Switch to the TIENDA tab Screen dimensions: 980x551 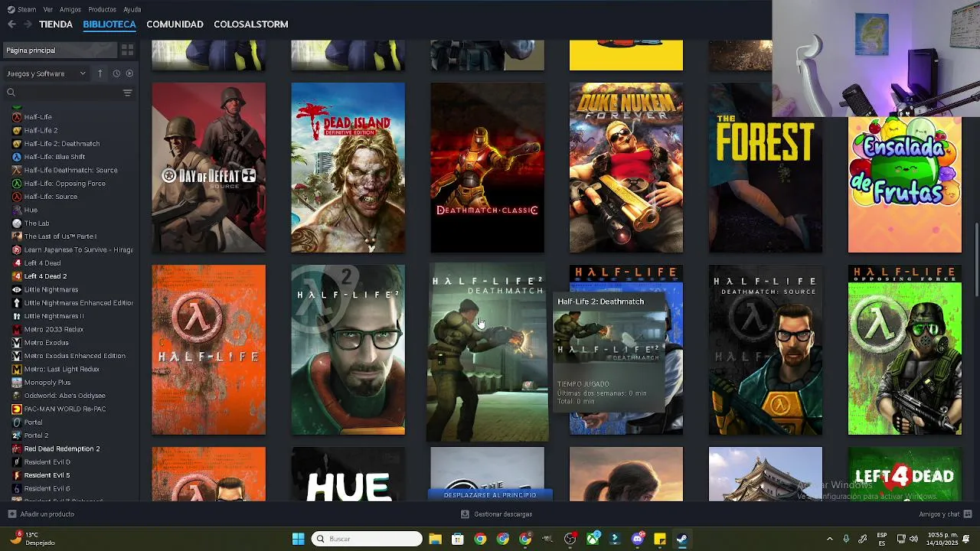56,24
